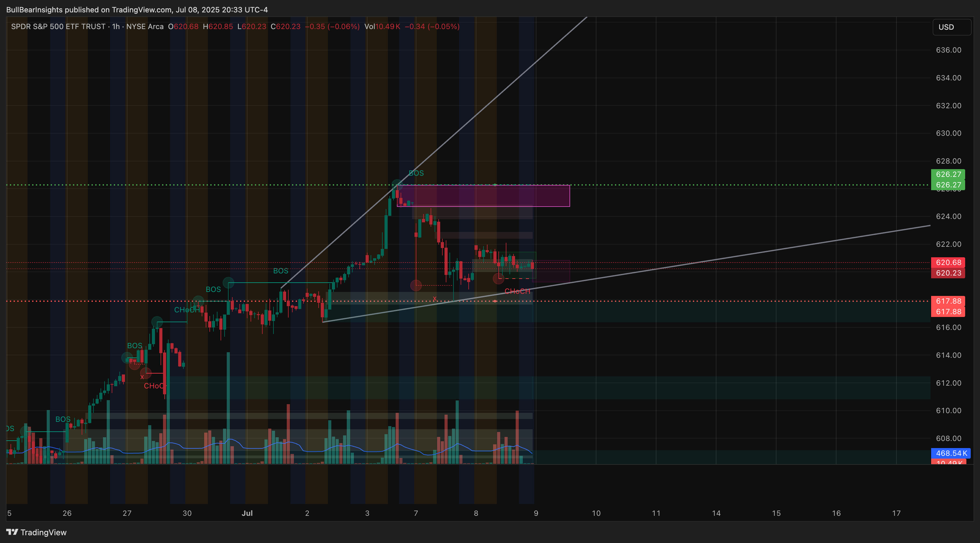Click the 634.00 price axis label
Image resolution: width=980 pixels, height=543 pixels.
948,78
